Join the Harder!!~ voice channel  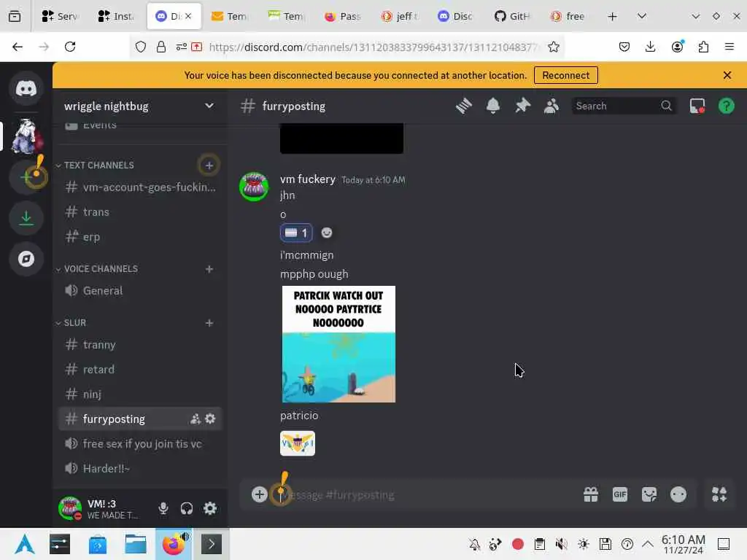coord(140,469)
